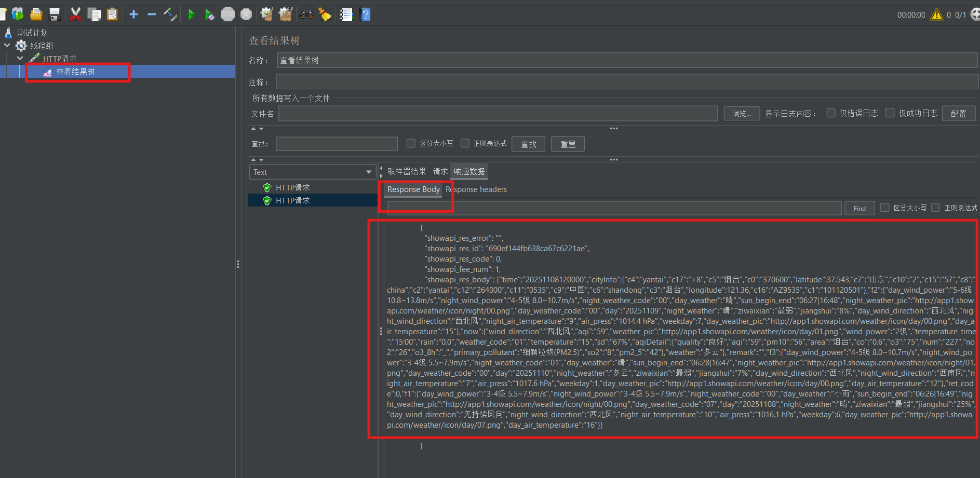Image resolution: width=980 pixels, height=478 pixels.
Task: Expand all tree nodes with plus icon
Action: 133,14
